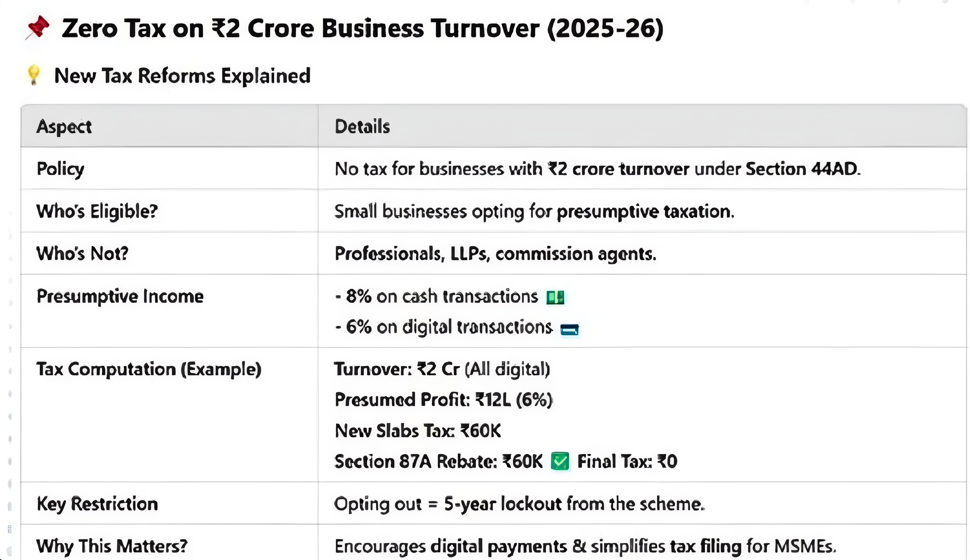Select the Details column header
Viewport: 970px width, 560px height.
point(362,127)
